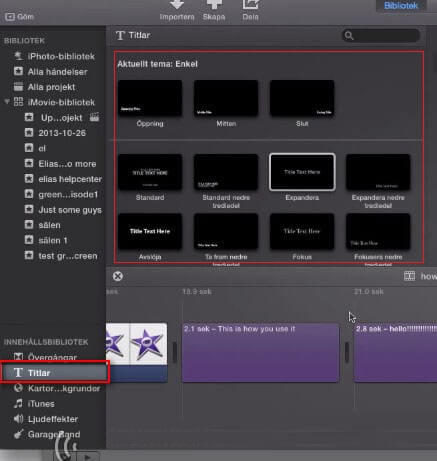
Task: Pick the Fokusera nedre title
Action: point(378,231)
